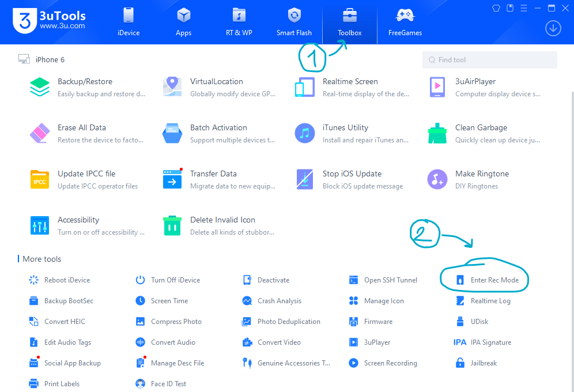Open Convert Audio tool
Image resolution: width=574 pixels, height=392 pixels.
165,342
